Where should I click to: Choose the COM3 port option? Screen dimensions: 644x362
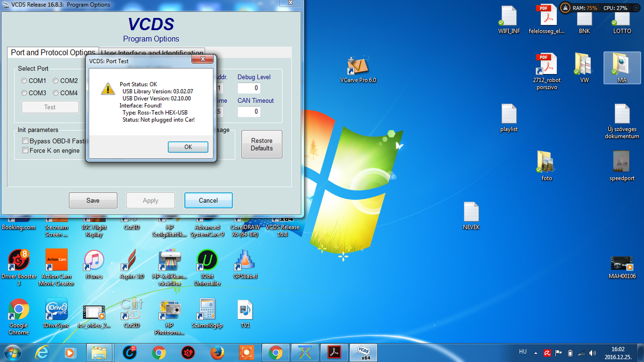click(x=24, y=93)
